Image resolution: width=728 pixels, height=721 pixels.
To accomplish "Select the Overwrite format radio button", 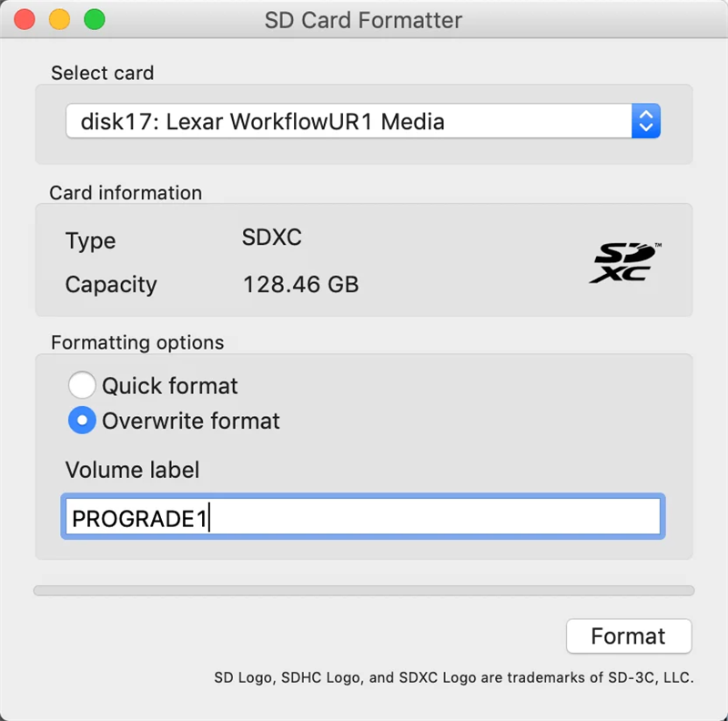I will point(82,421).
